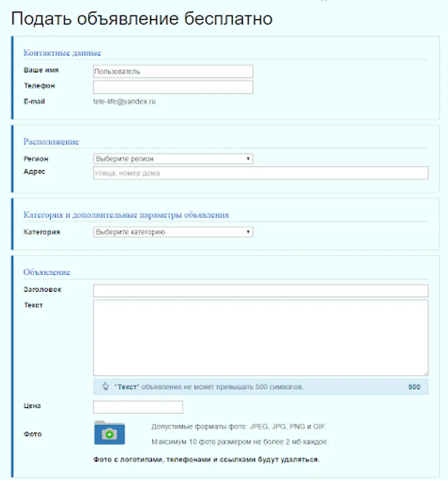The image size is (448, 480).
Task: Click the 'Адрес' street input field
Action: pos(261,173)
